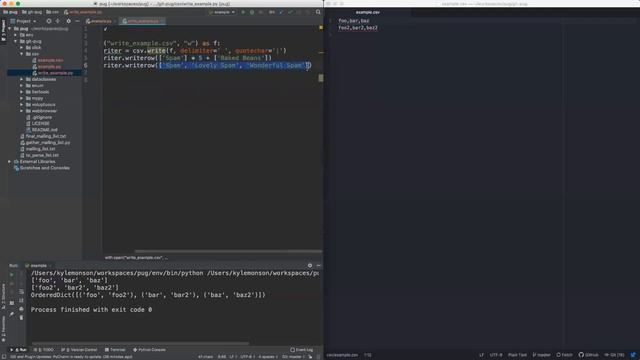640x360 pixels.
Task: Click the print icon in Run panel
Action: 21,309
